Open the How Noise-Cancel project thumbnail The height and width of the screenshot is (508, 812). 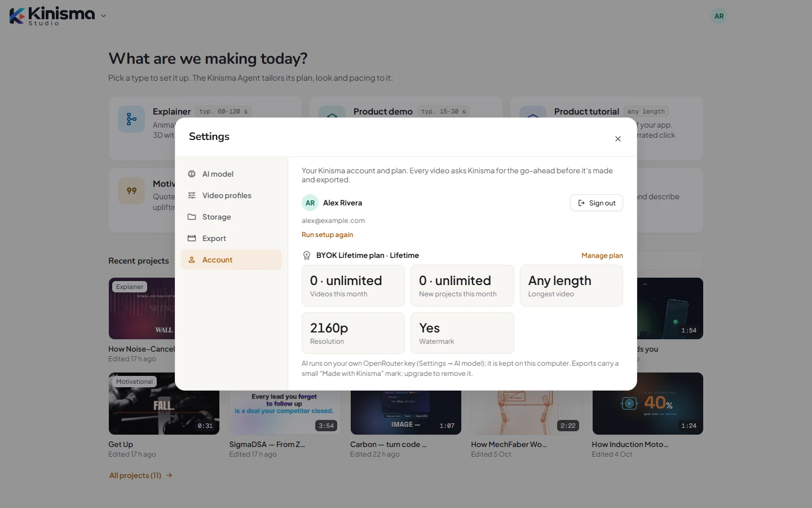tap(142, 308)
